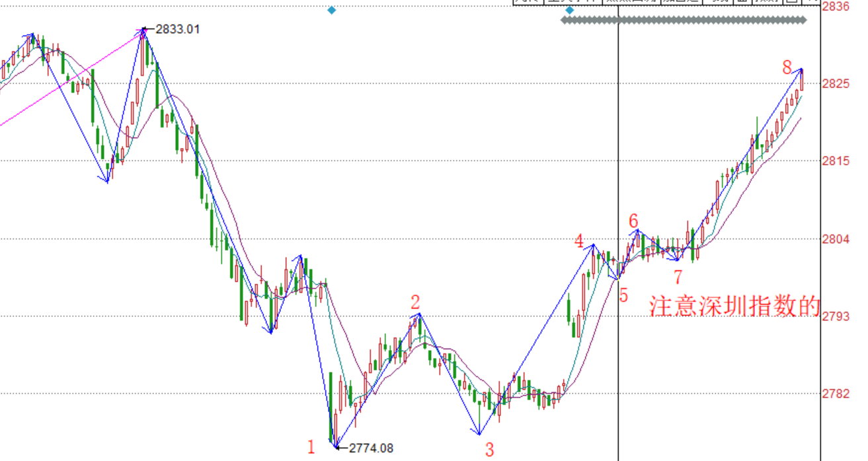Click the red wave label 4

[579, 241]
